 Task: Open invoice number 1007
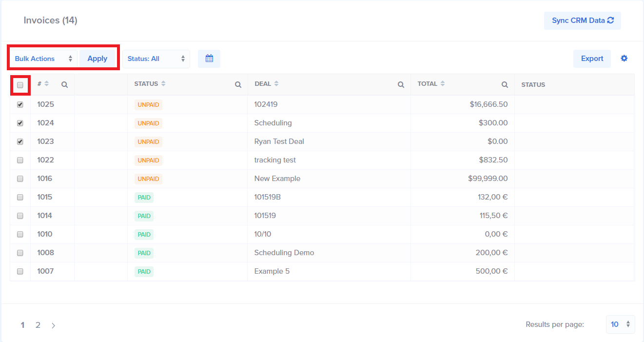pyautogui.click(x=45, y=271)
